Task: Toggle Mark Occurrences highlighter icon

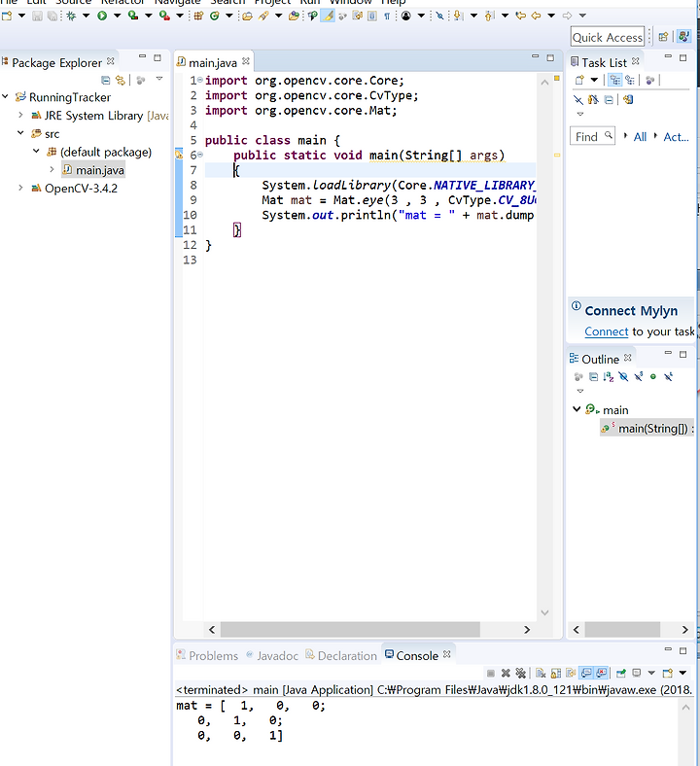Action: (x=329, y=16)
